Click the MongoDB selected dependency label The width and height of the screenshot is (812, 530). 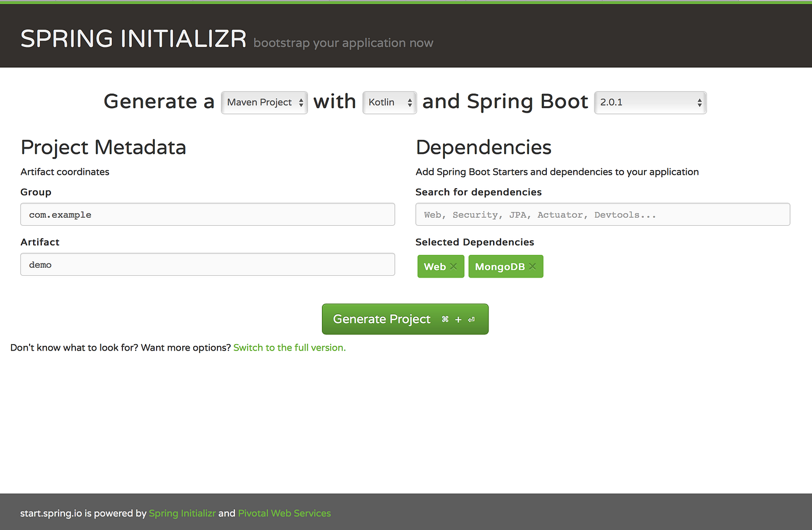(501, 266)
